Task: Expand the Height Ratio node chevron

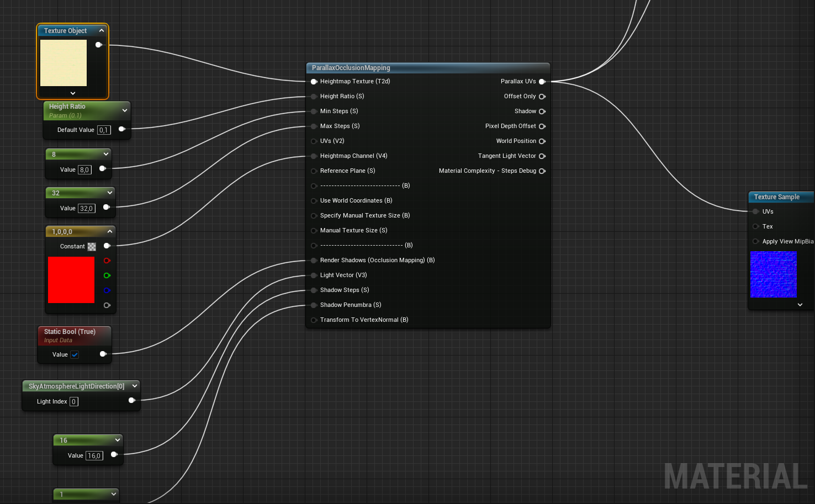Action: pyautogui.click(x=125, y=110)
